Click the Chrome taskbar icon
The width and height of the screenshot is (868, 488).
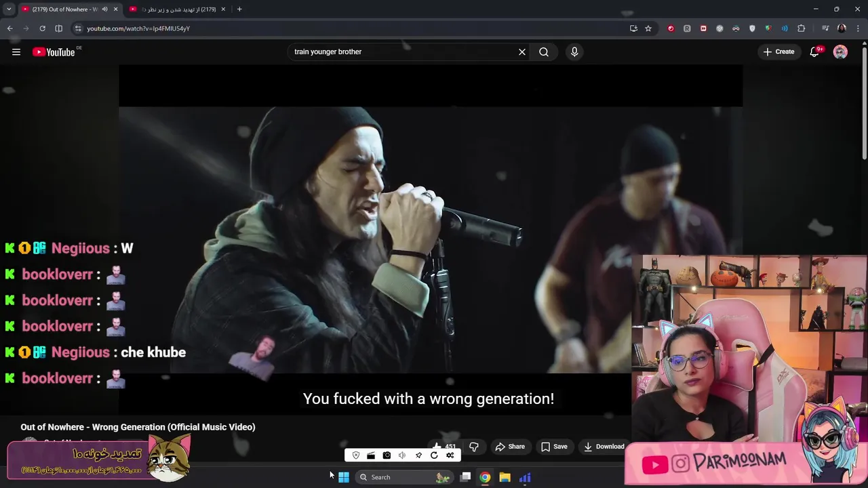[485, 477]
